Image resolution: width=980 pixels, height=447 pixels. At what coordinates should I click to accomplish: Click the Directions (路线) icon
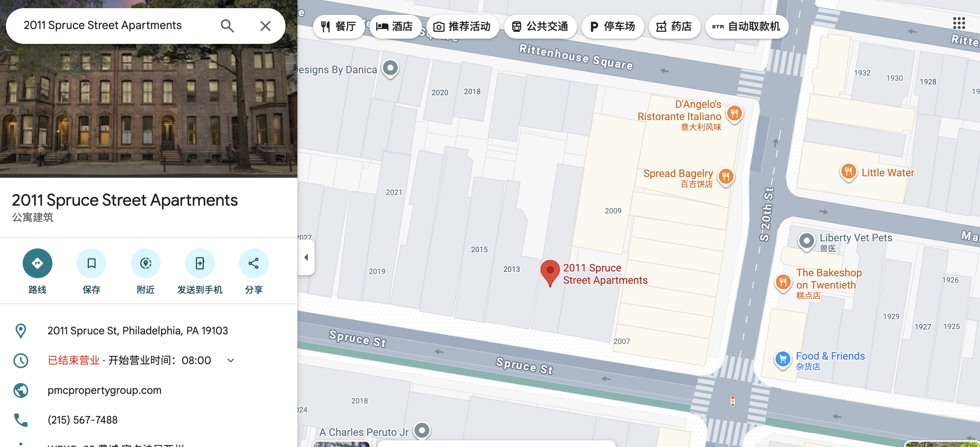37,263
